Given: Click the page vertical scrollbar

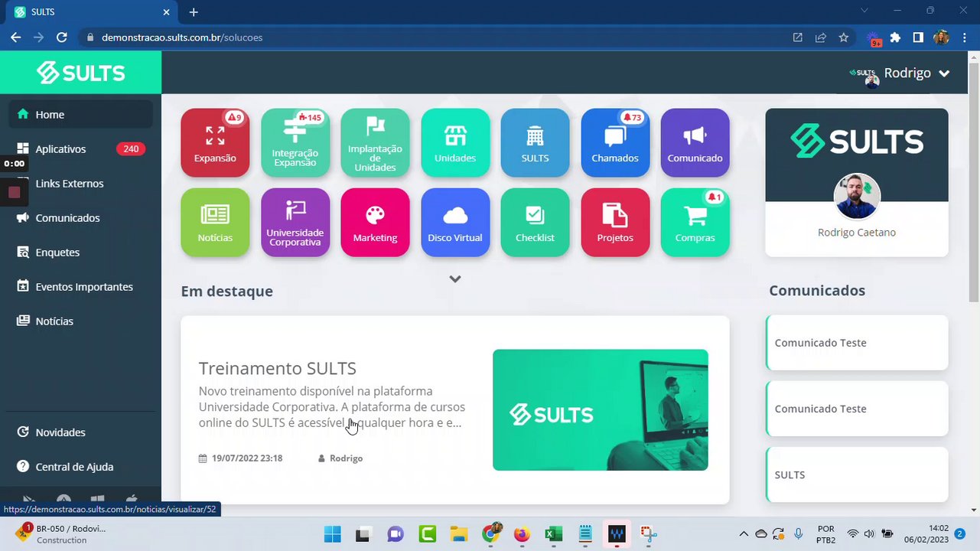Looking at the screenshot, I should pyautogui.click(x=974, y=181).
